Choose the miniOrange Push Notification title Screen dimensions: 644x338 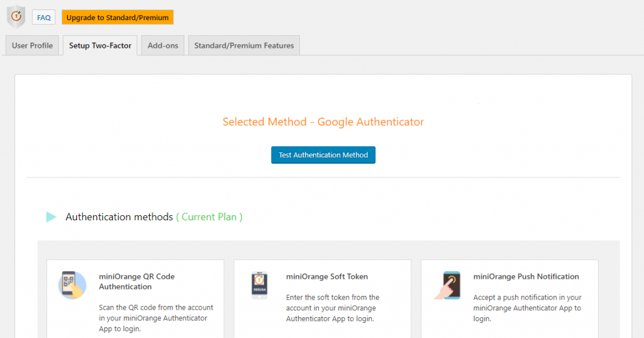(x=526, y=276)
